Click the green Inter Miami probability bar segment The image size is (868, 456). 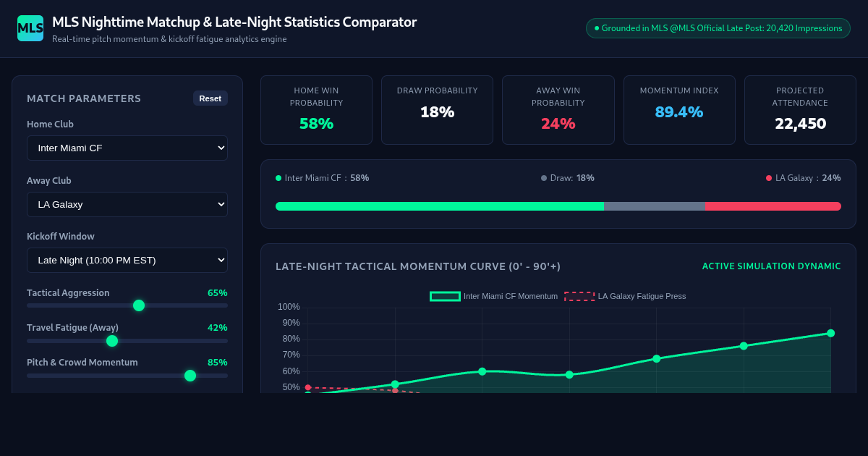440,206
